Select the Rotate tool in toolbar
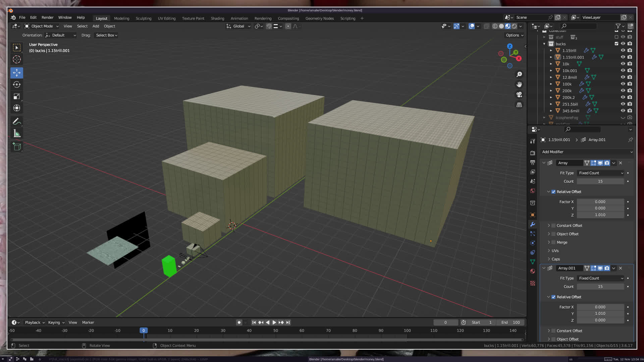Screen dimensions: 644x362 click(16, 84)
